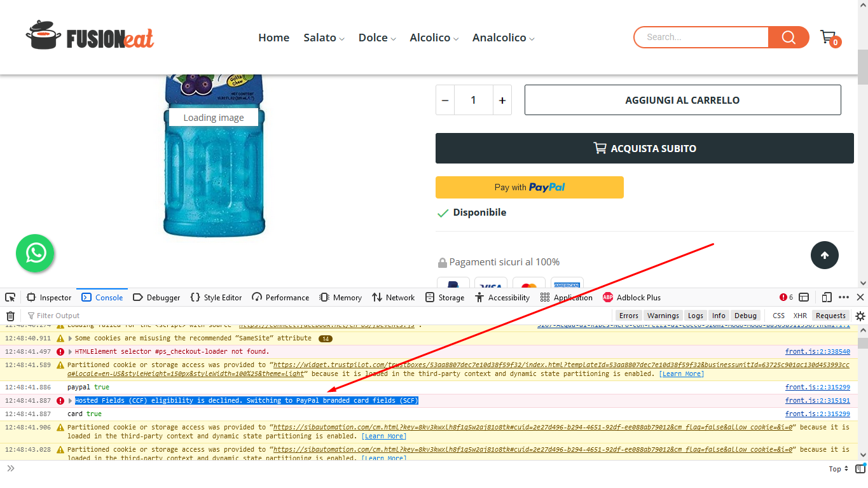Switch to the Debugger tab
Screen dimensions: 868x488
tap(156, 297)
